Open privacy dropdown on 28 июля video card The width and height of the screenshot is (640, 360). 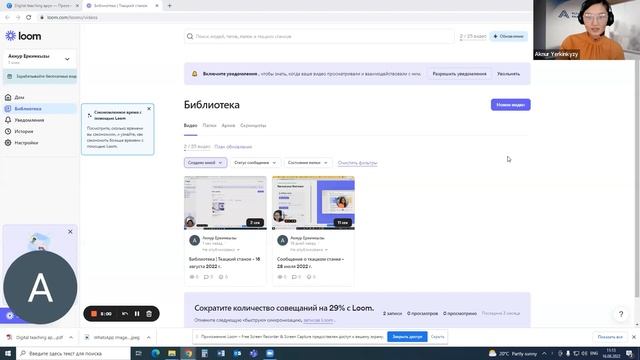click(309, 249)
